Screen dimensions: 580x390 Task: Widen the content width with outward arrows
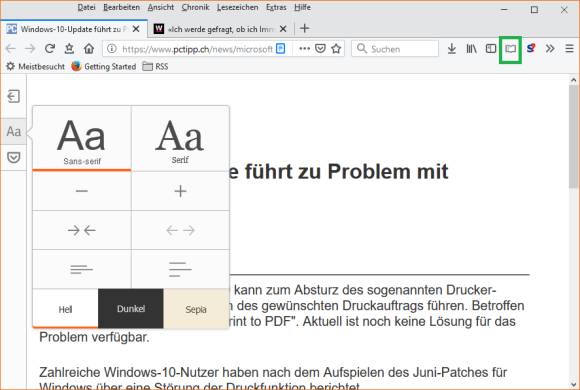180,230
